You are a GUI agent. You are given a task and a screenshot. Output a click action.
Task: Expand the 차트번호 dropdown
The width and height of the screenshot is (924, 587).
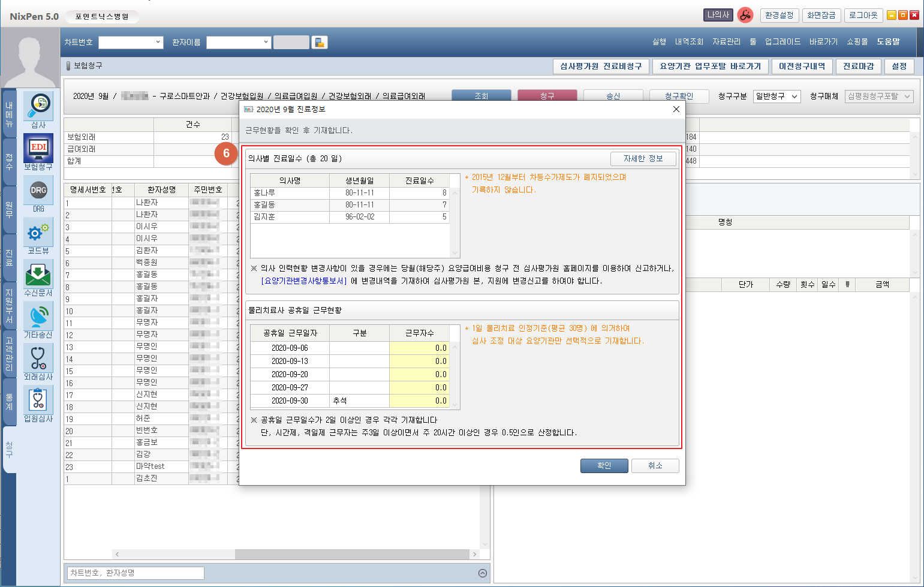158,42
